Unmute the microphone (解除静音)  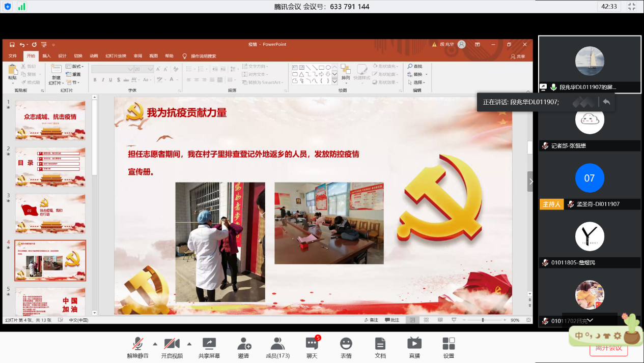click(x=137, y=347)
